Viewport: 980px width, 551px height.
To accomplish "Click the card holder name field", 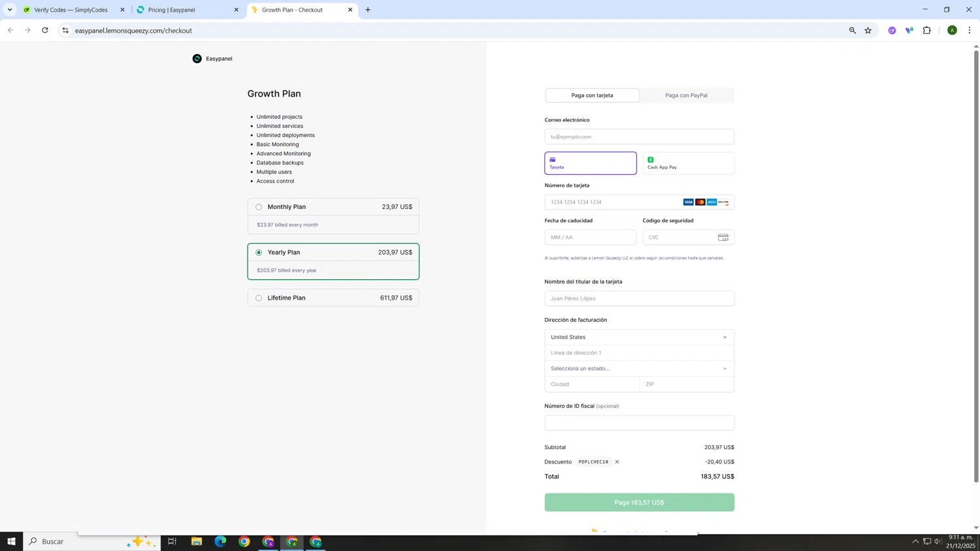I will tap(640, 298).
